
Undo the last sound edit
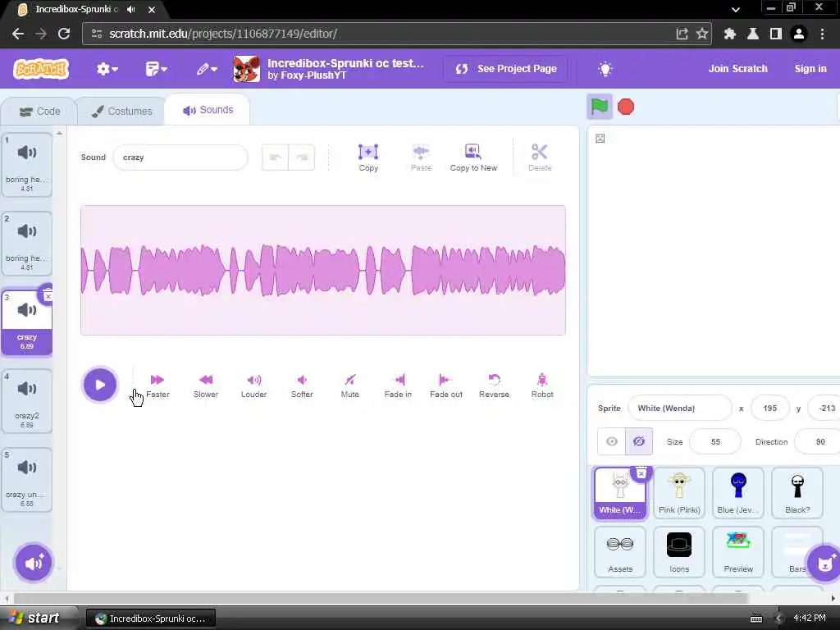click(x=276, y=157)
